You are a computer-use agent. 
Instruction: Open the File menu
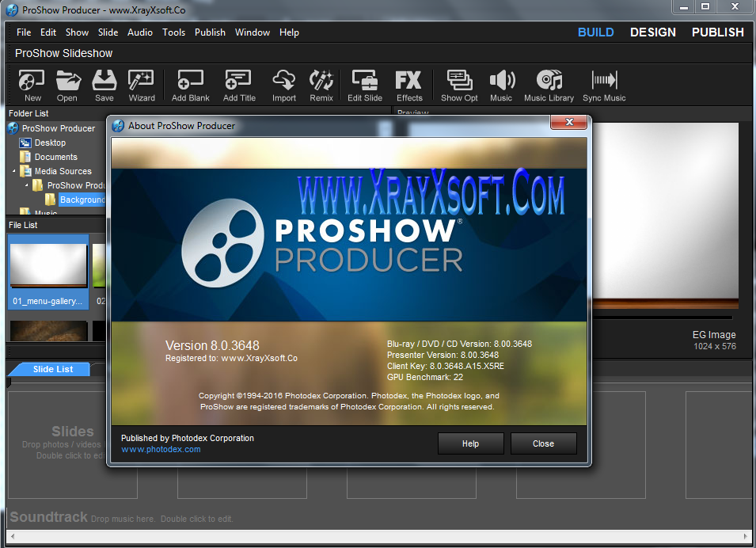point(24,32)
